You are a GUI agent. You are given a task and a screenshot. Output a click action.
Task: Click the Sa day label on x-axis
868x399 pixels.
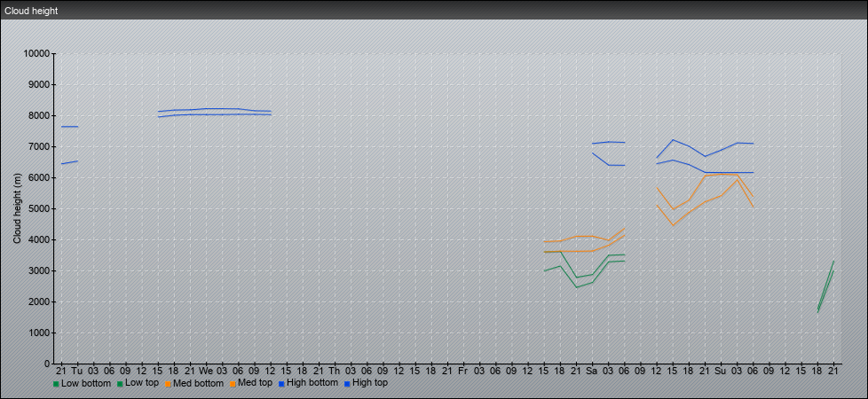592,372
